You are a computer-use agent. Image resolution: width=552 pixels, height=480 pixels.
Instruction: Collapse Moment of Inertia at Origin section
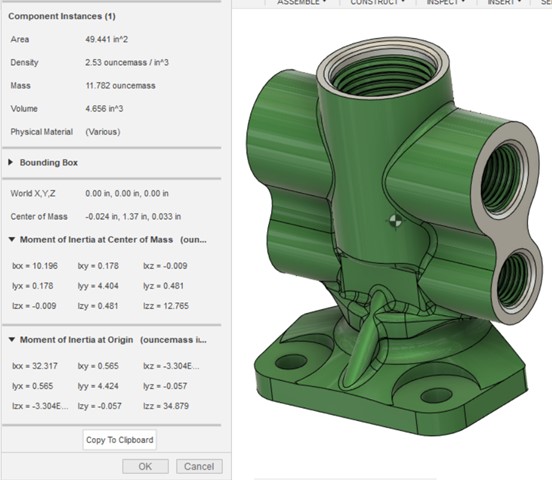click(12, 340)
